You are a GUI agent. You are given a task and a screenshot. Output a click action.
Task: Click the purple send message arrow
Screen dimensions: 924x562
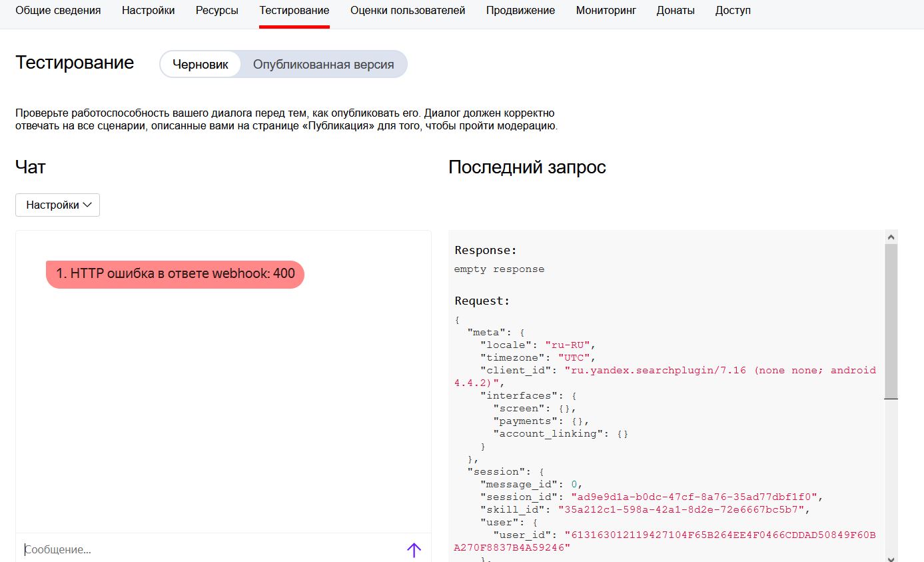414,550
